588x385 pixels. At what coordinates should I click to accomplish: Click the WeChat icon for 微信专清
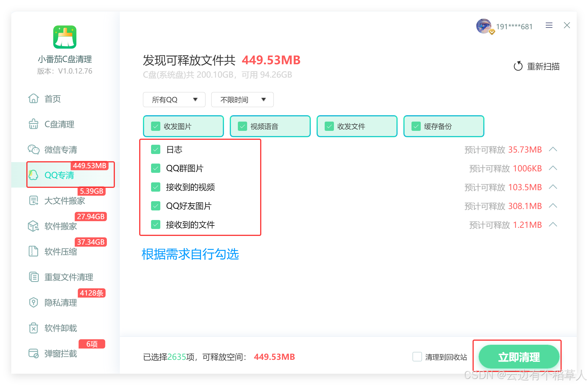coord(34,150)
